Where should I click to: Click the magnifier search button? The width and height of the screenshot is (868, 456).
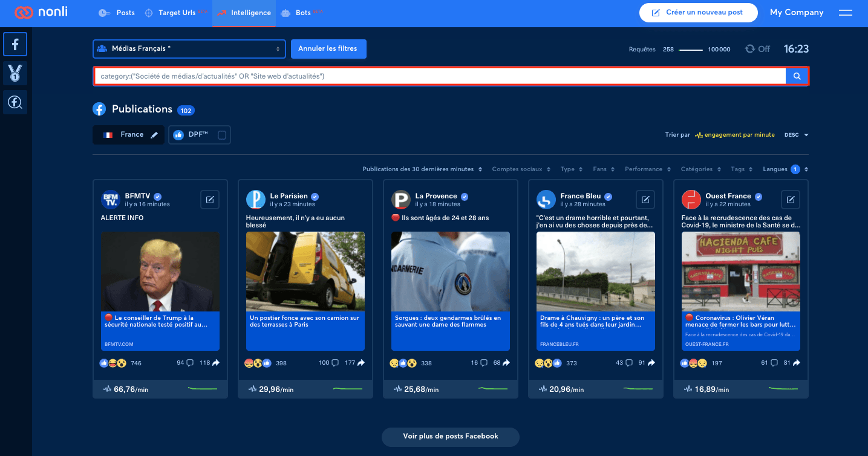(x=797, y=76)
